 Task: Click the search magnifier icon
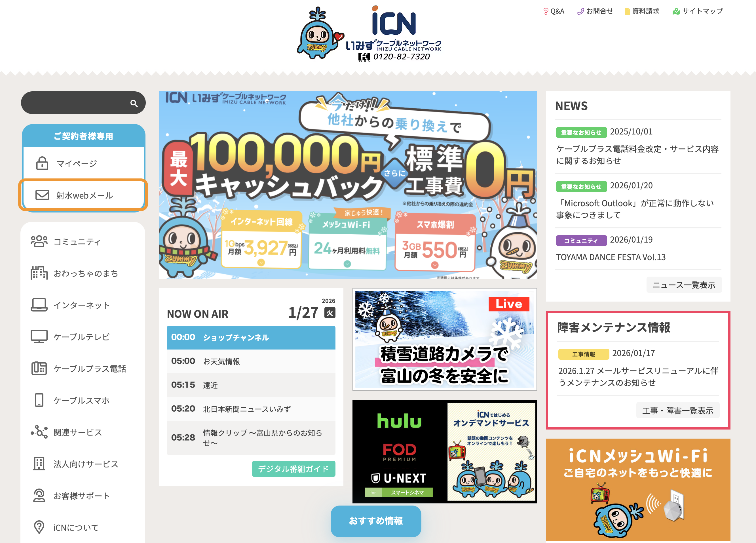134,103
